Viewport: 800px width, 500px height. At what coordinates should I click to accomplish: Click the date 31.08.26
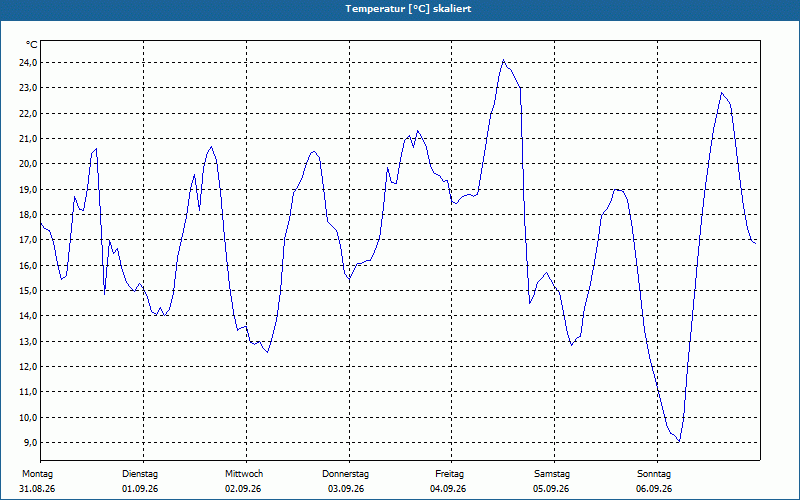[37, 489]
